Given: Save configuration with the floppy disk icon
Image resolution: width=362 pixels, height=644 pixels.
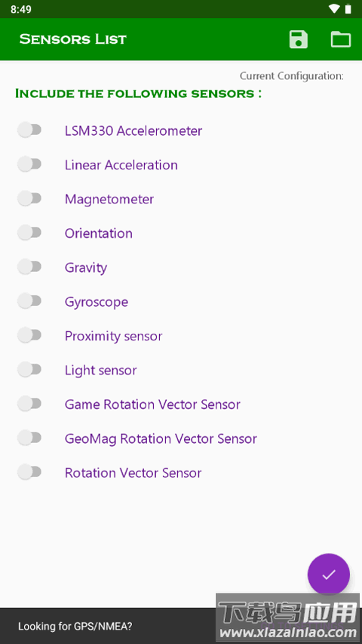Looking at the screenshot, I should pyautogui.click(x=298, y=39).
